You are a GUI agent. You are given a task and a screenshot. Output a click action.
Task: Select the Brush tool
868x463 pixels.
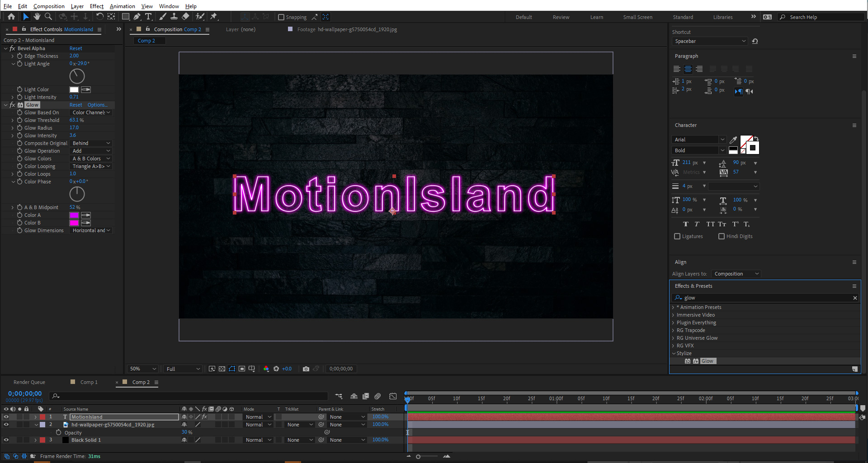coord(163,17)
